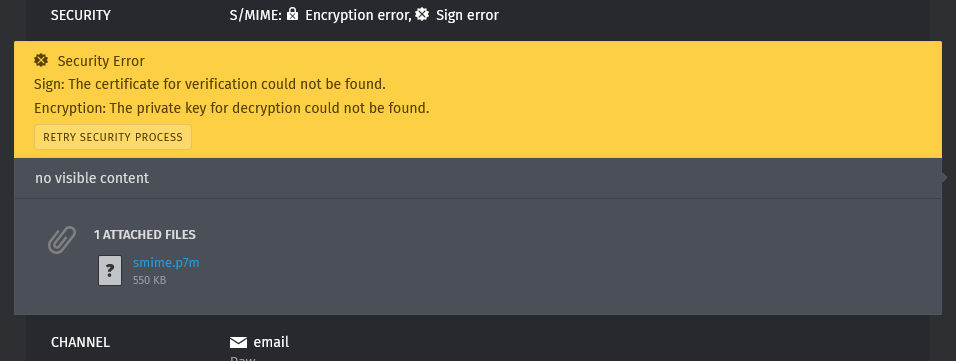Click the Sign certificate not found message

210,84
